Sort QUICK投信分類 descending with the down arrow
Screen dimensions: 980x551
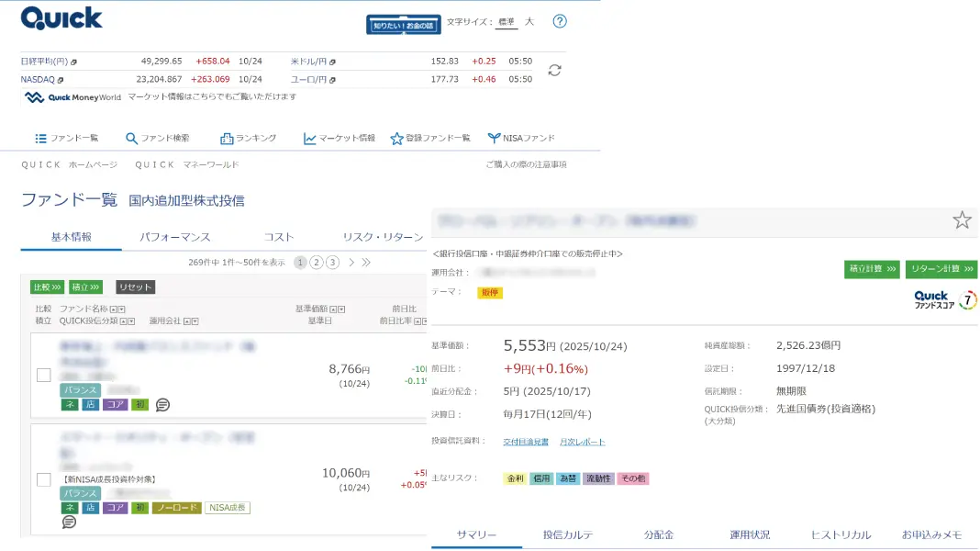click(x=131, y=320)
